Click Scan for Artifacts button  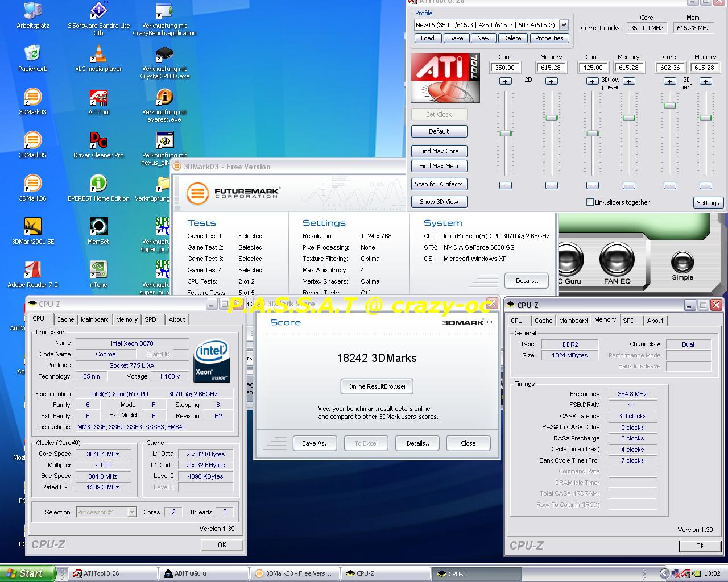click(439, 184)
